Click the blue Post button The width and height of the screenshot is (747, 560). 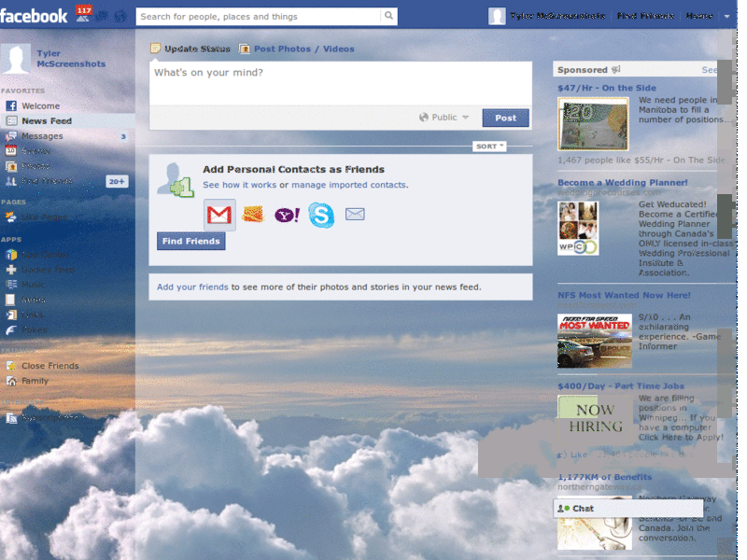point(505,118)
